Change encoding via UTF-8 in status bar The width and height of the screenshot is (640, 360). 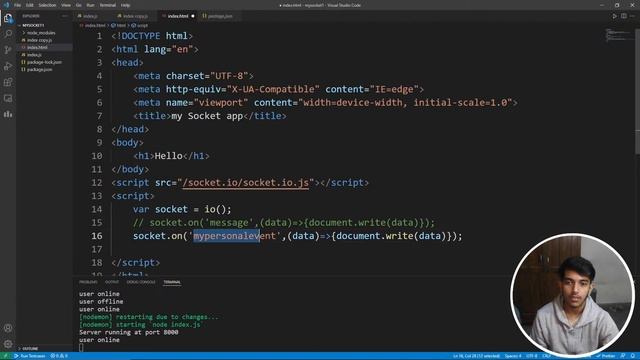pos(532,356)
